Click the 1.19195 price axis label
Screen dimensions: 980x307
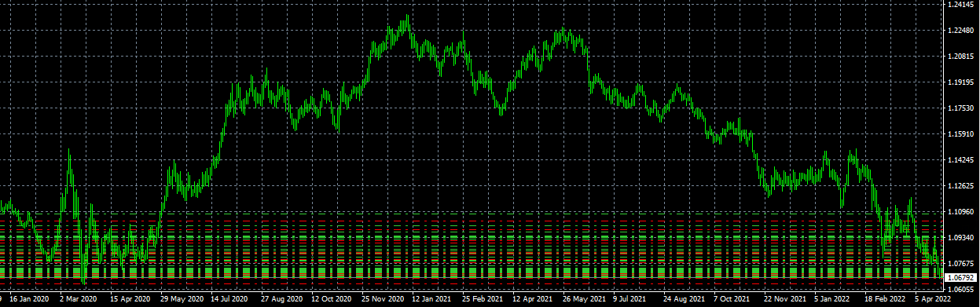point(961,82)
